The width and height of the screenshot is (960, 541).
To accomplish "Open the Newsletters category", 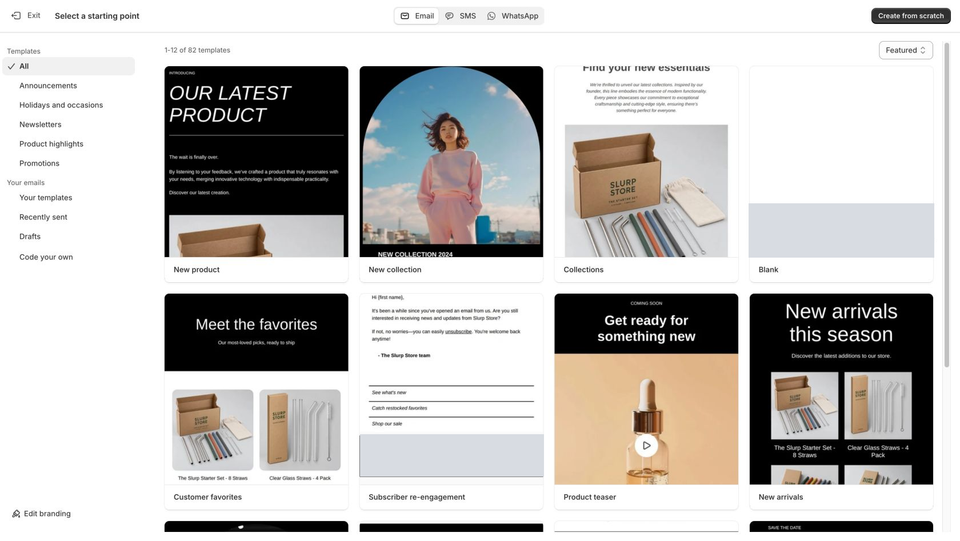I will click(40, 124).
